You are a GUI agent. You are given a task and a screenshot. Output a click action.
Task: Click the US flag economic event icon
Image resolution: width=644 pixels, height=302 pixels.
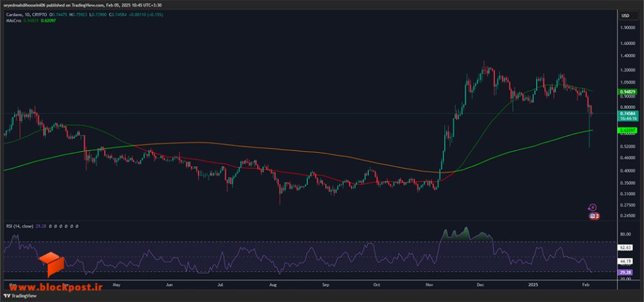594,216
